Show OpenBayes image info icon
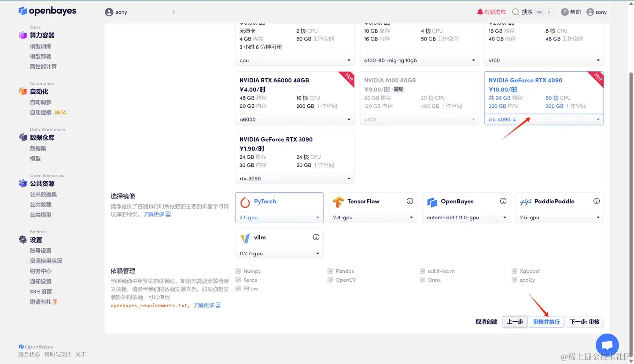Screen dimensions: 634x364 (x=503, y=201)
